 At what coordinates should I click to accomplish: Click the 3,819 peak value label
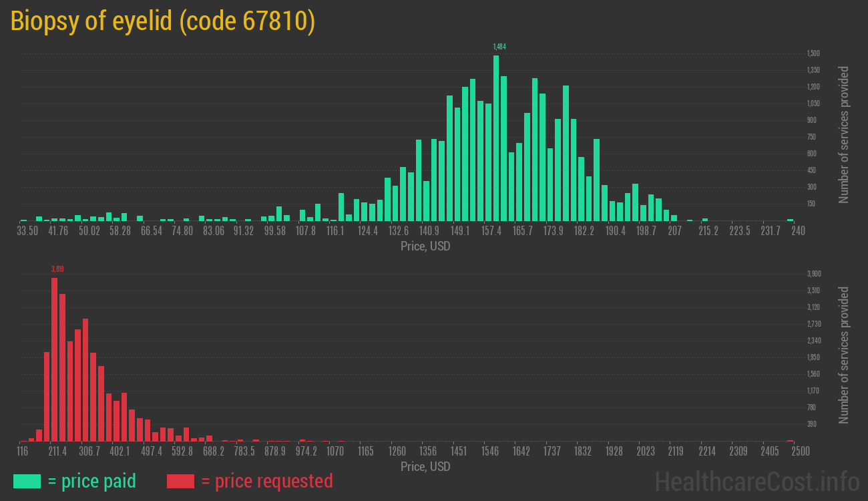57,269
